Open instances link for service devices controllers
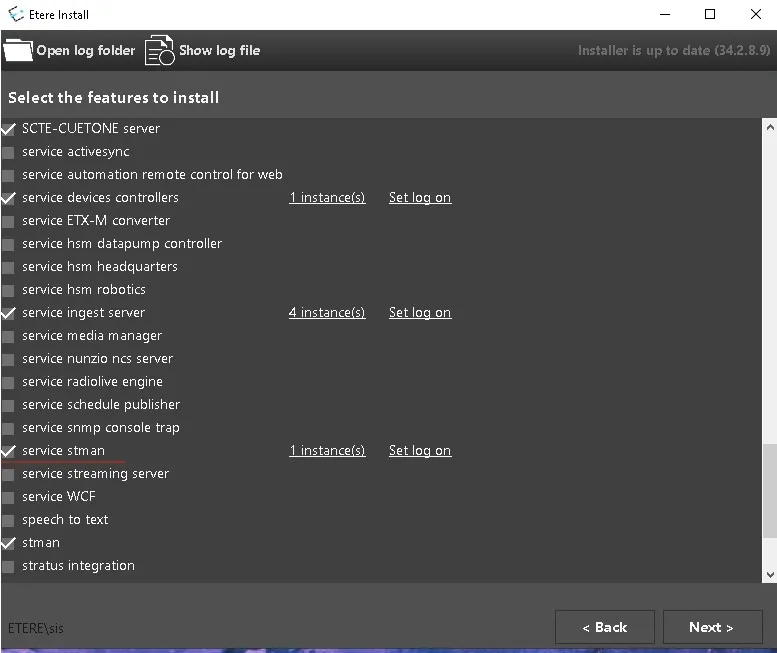Screen dimensions: 777x653 [327, 198]
